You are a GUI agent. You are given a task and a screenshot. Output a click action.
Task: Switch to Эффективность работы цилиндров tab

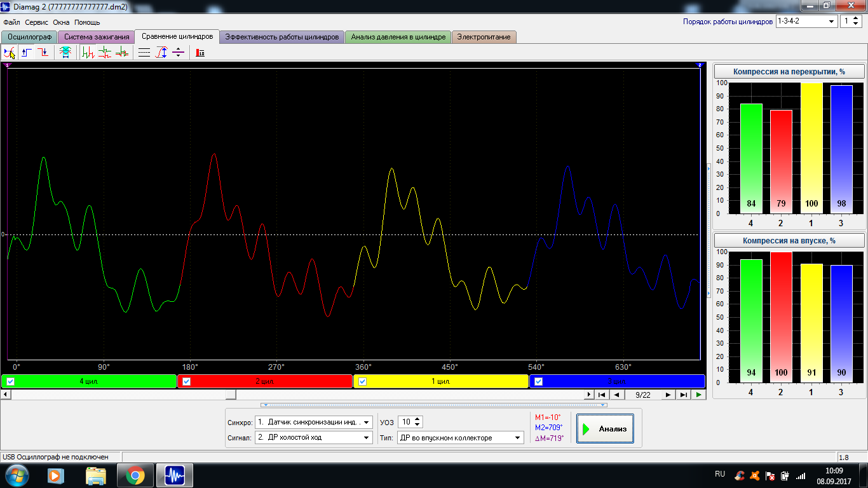282,37
